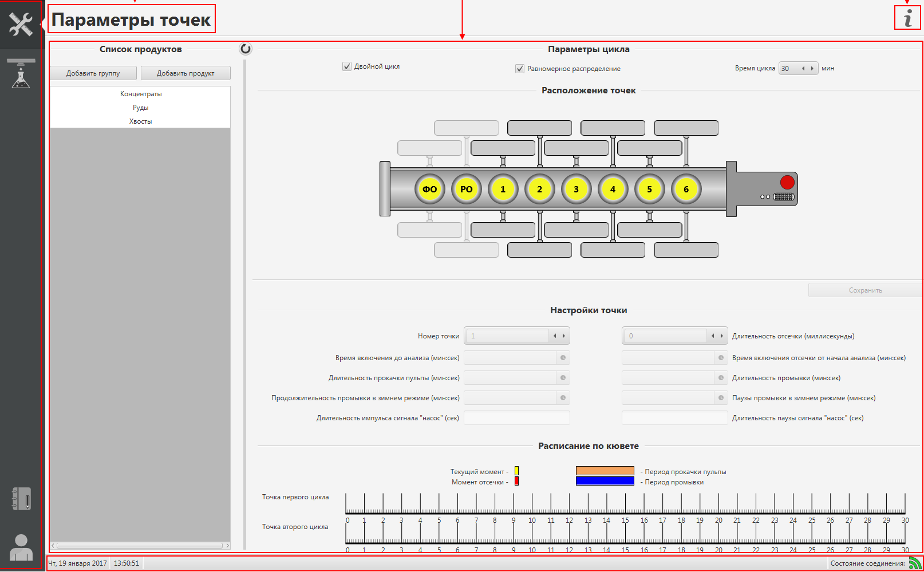Click Добавить группу button
This screenshot has width=924, height=572.
click(x=93, y=73)
